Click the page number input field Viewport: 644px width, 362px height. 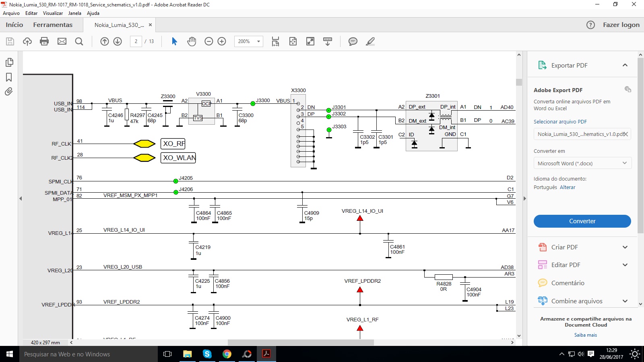point(136,41)
